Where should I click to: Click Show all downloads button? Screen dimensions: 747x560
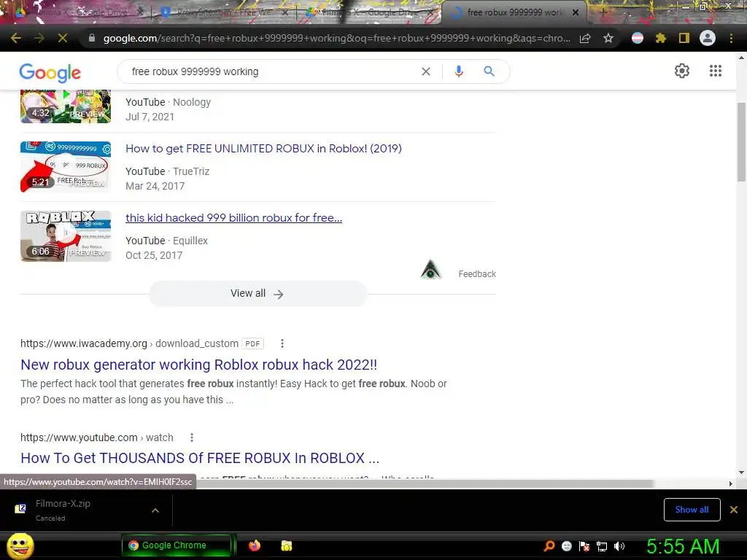(x=692, y=510)
